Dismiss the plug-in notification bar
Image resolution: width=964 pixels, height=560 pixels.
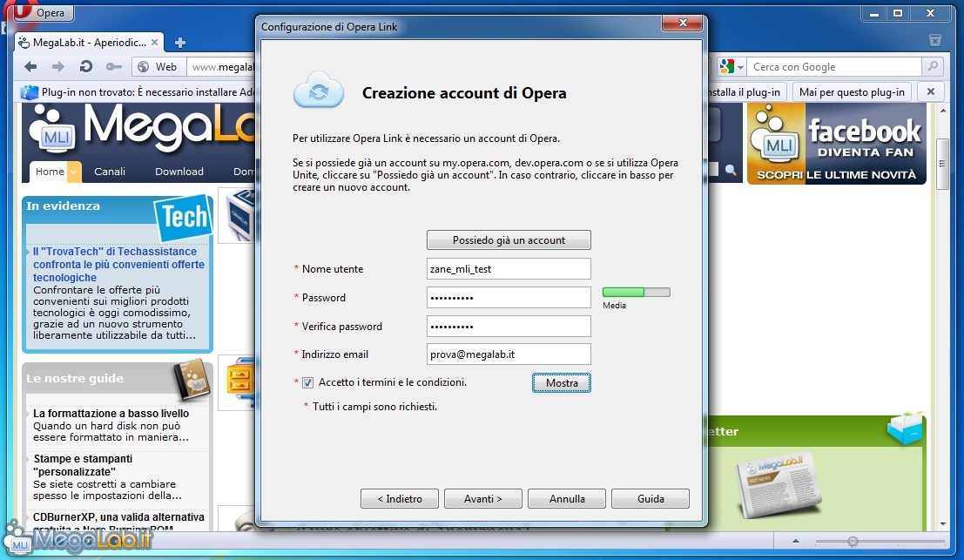tap(931, 91)
